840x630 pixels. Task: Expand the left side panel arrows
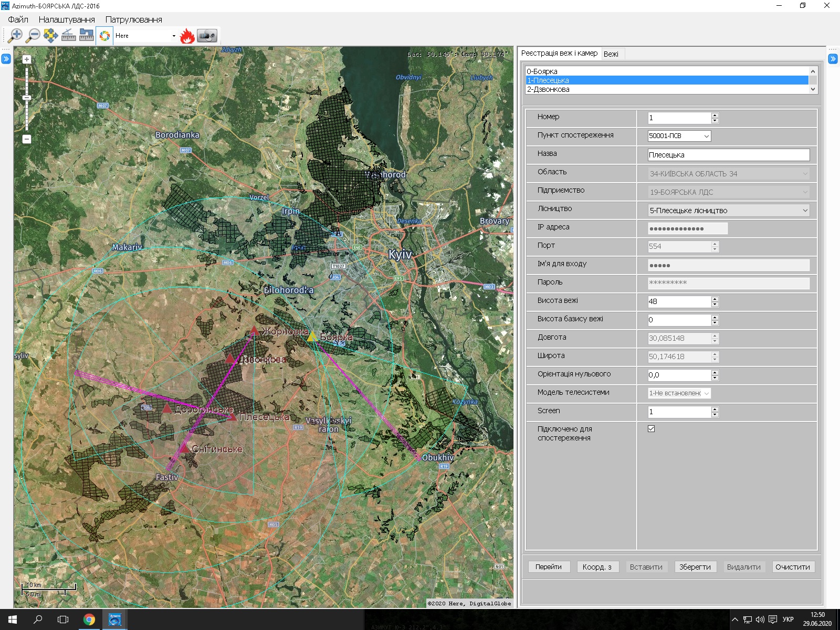(6, 59)
